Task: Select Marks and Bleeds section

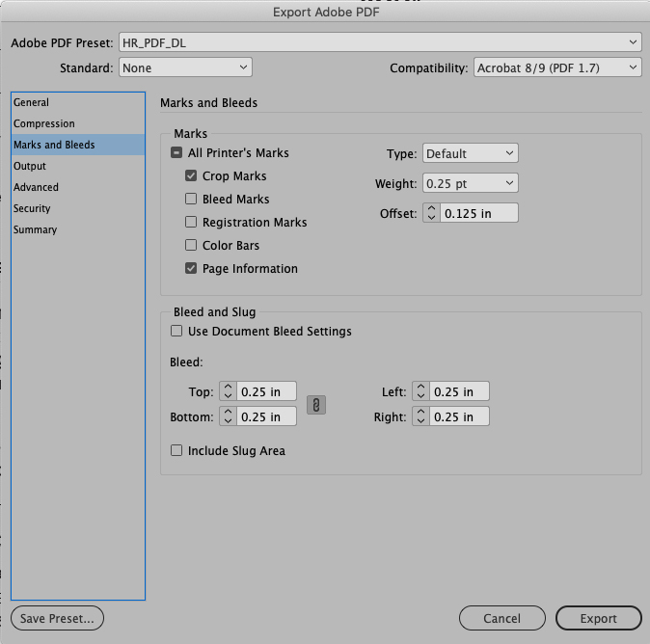Action: point(78,145)
